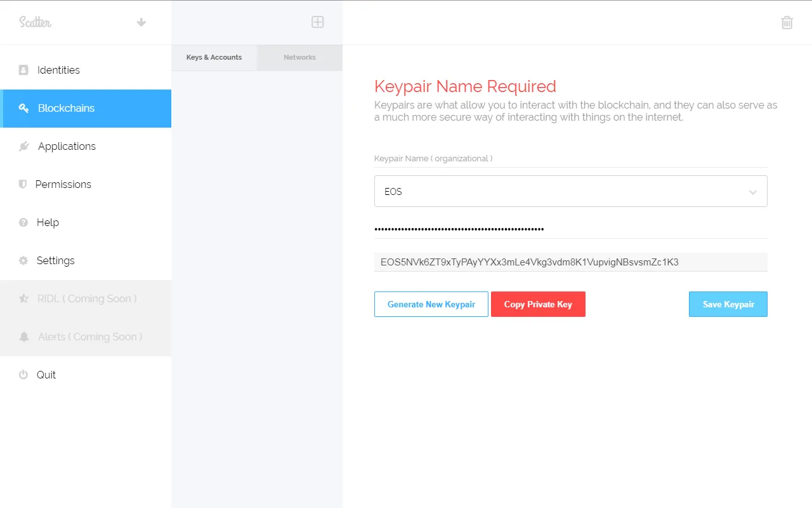Screen dimensions: 812x508
Task: Open the EOS blockchain dropdown
Action: 571,191
